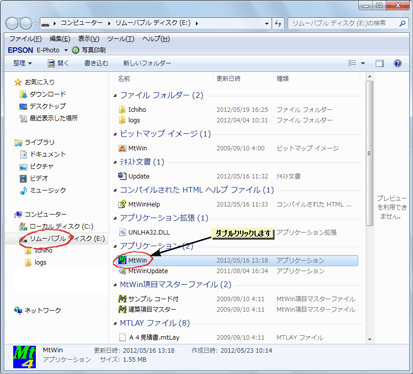Image resolution: width=413 pixels, height=374 pixels.
Task: Select the 建築項目マスター file
Action: (148, 310)
